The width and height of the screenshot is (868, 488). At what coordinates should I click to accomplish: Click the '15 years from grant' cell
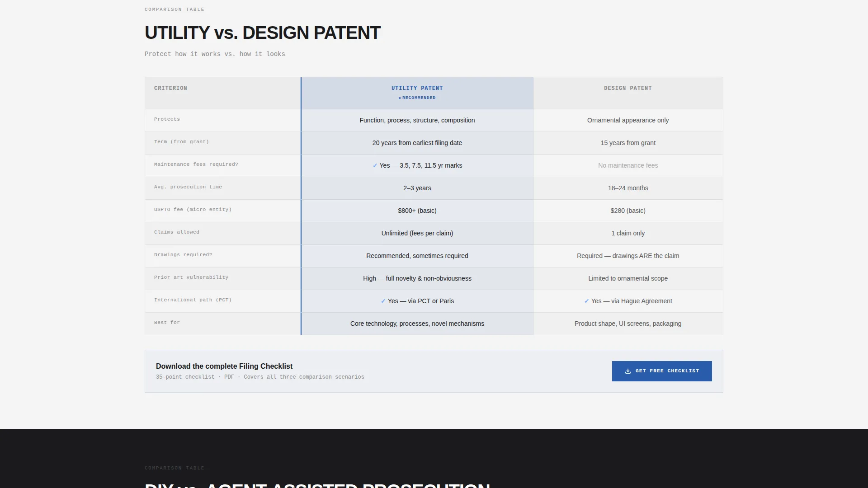628,143
